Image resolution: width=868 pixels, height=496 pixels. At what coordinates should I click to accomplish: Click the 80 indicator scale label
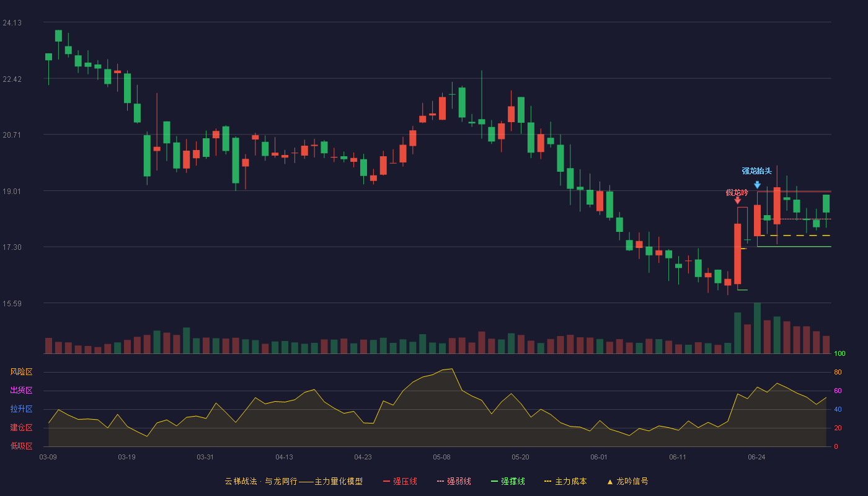coord(837,372)
